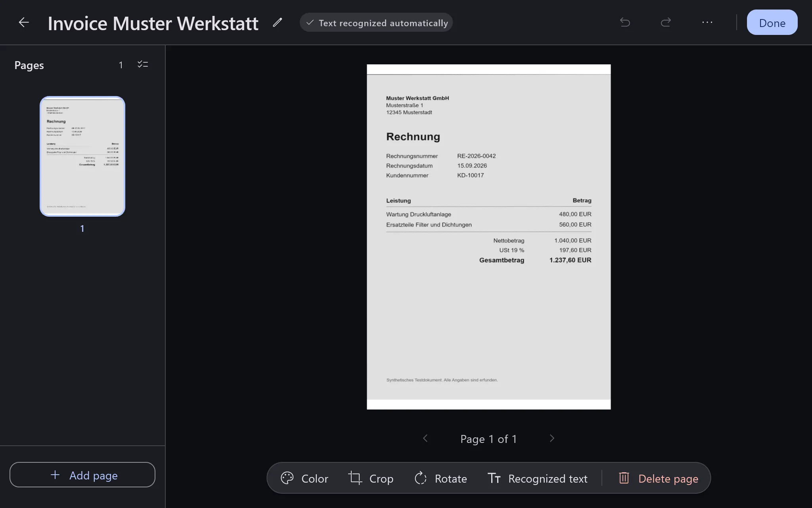Click the 'Invoice Muster Werkstatt' title
The height and width of the screenshot is (508, 812).
pyautogui.click(x=153, y=23)
